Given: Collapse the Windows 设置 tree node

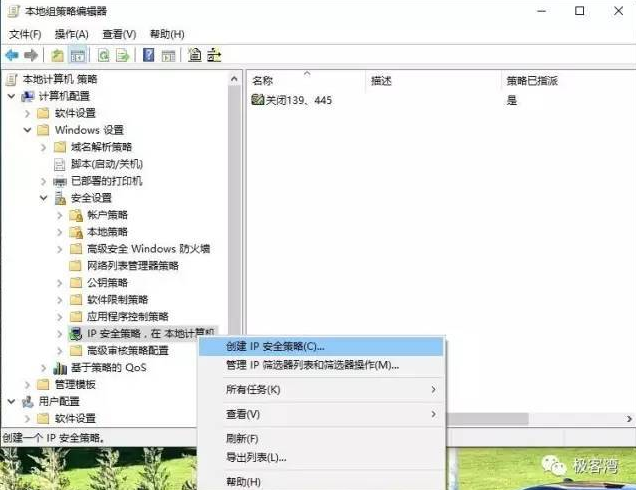Looking at the screenshot, I should (27, 130).
